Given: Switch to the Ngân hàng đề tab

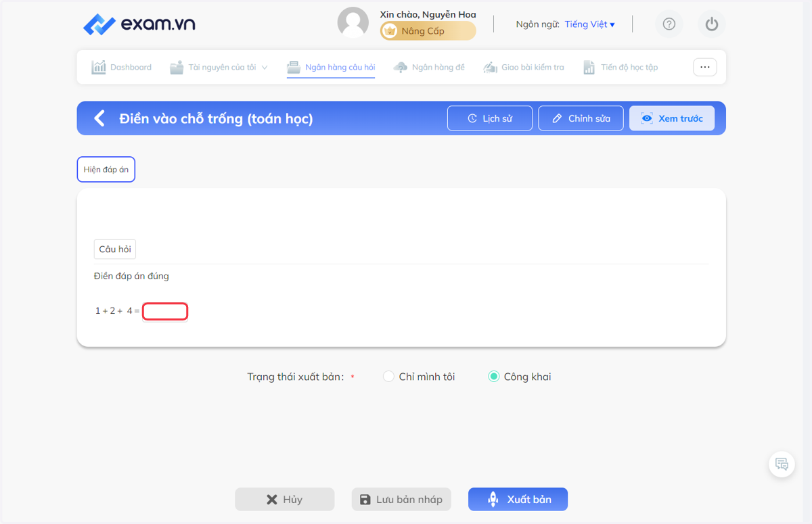Looking at the screenshot, I should [x=429, y=67].
